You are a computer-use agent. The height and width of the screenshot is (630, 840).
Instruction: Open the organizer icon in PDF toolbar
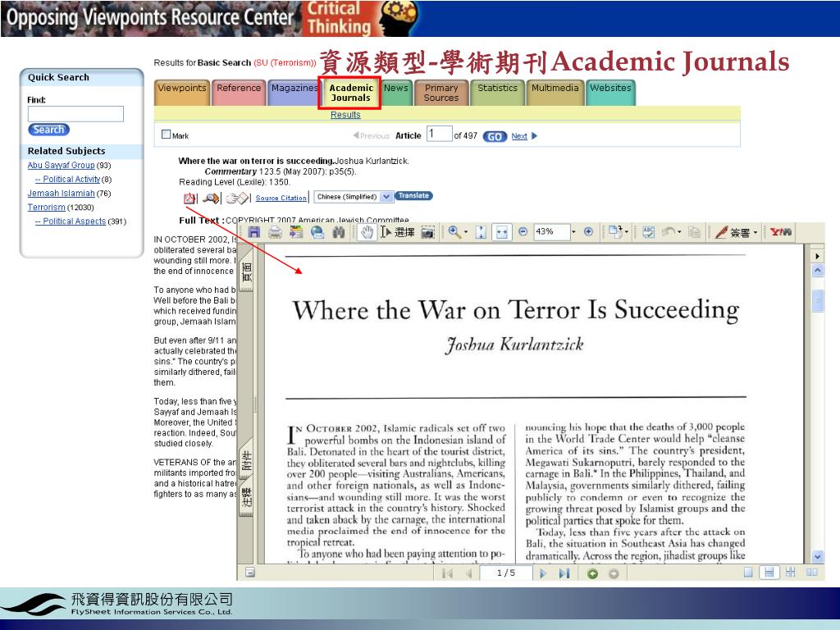point(296,232)
